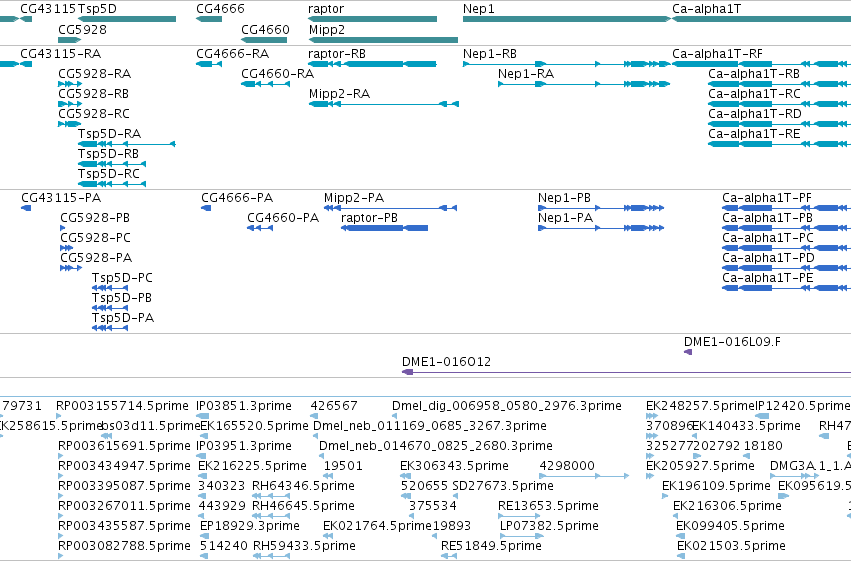
Task: Open cDNA RP003155714.5prime
Action: [x=122, y=406]
